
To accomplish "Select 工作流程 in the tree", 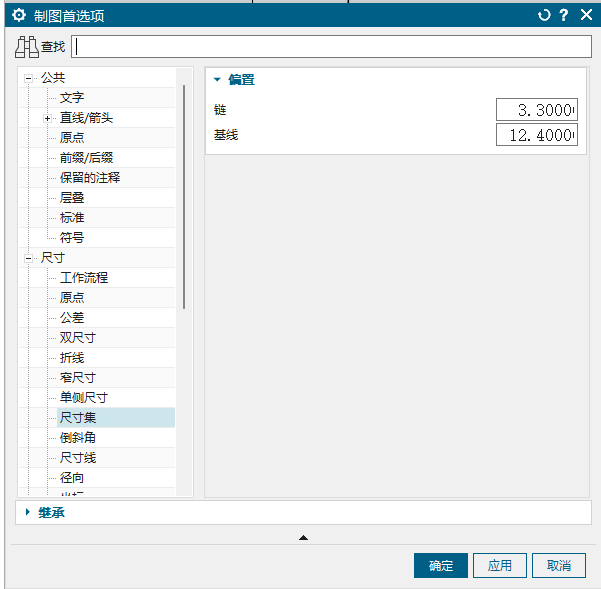I will 84,278.
